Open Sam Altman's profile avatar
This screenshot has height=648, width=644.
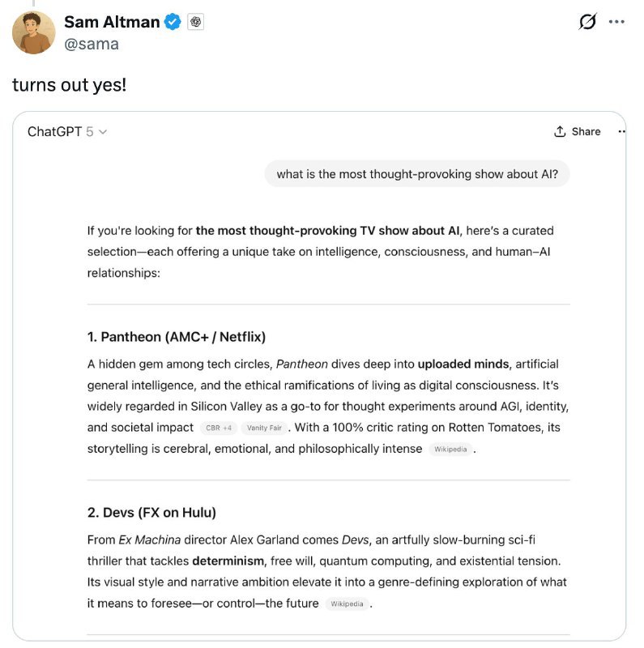34,32
